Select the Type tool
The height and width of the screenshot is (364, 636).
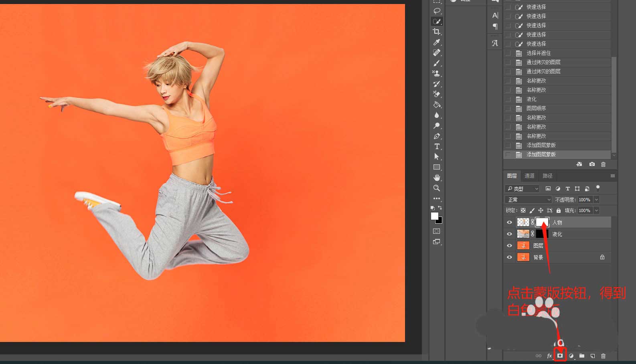(437, 146)
